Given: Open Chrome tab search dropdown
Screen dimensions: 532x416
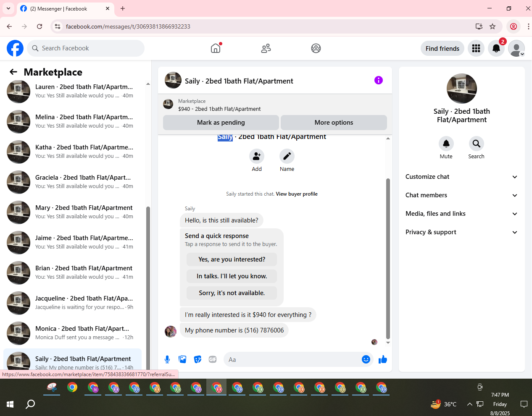Looking at the screenshot, I should click(8, 8).
